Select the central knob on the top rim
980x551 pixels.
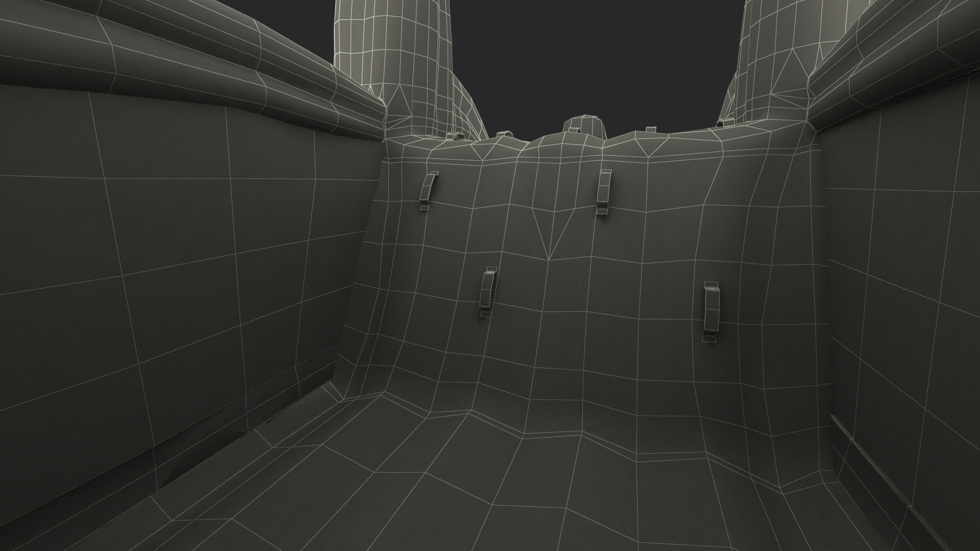[x=584, y=127]
